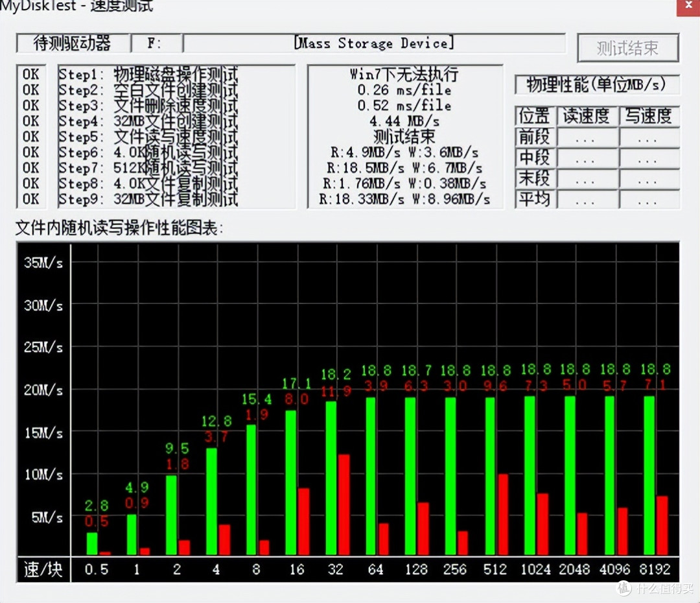The image size is (700, 603).
Task: Select Step7 512K随机读写测试 row
Action: point(148,168)
